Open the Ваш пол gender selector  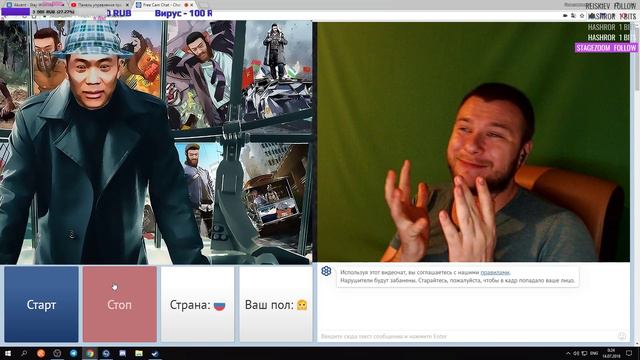pos(276,304)
